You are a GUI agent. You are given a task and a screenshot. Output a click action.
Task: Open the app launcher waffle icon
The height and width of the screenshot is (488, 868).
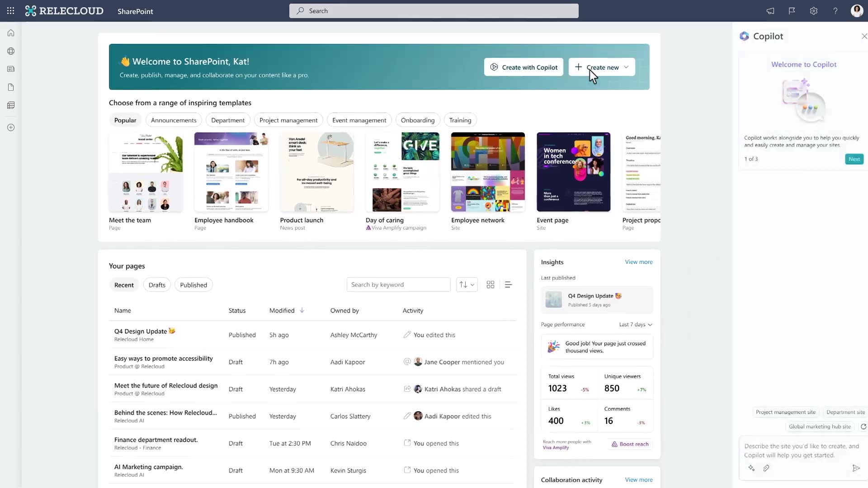(11, 11)
